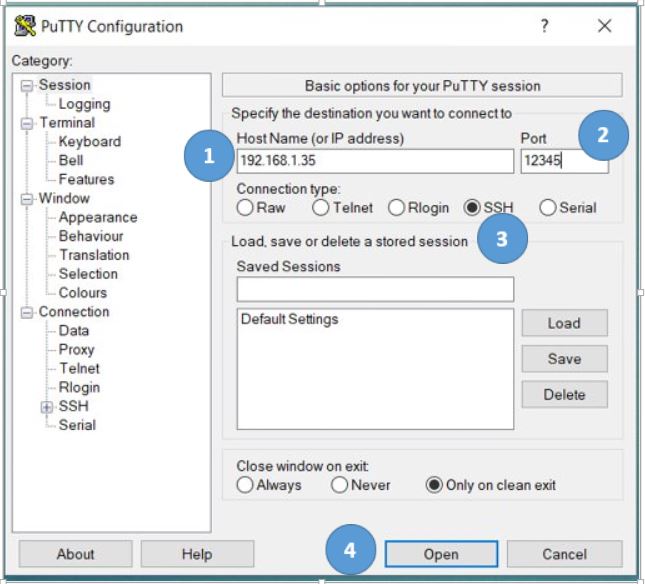The width and height of the screenshot is (645, 584).
Task: Focus the Host Name input field
Action: coord(375,161)
